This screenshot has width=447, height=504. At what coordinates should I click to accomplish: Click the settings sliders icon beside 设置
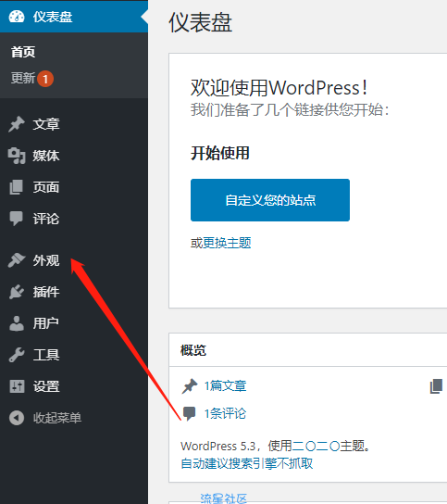pos(17,386)
